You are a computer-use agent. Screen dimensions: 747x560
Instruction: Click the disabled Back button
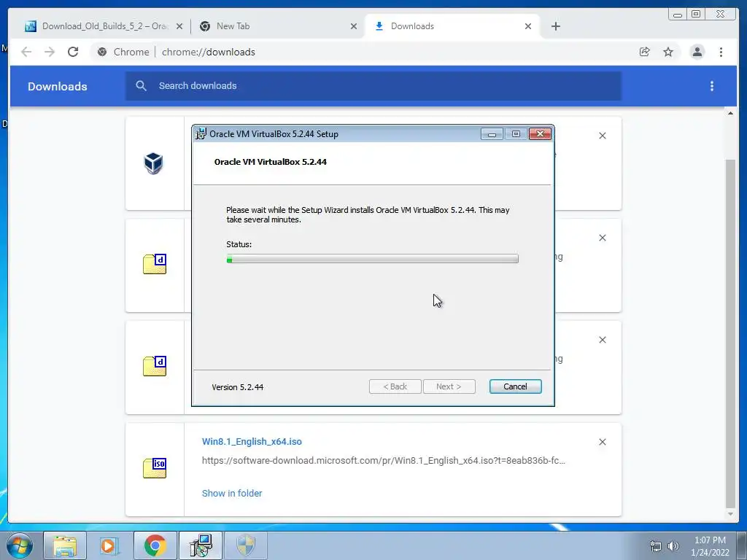point(395,386)
